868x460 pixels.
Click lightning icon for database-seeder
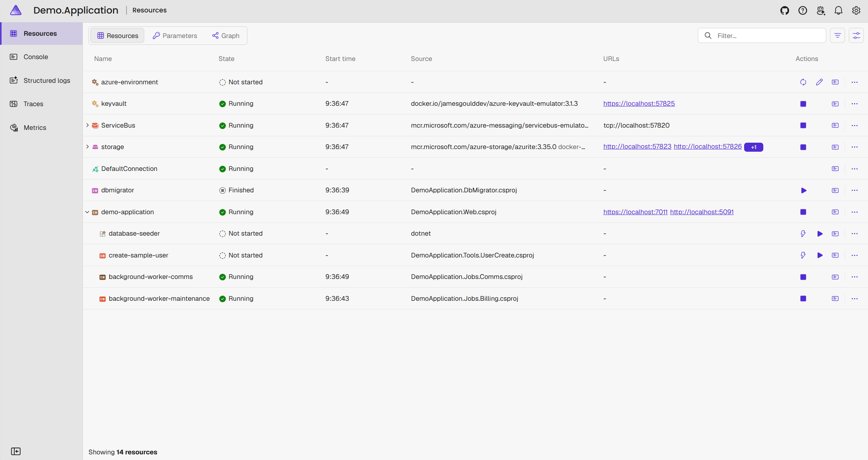click(x=803, y=234)
